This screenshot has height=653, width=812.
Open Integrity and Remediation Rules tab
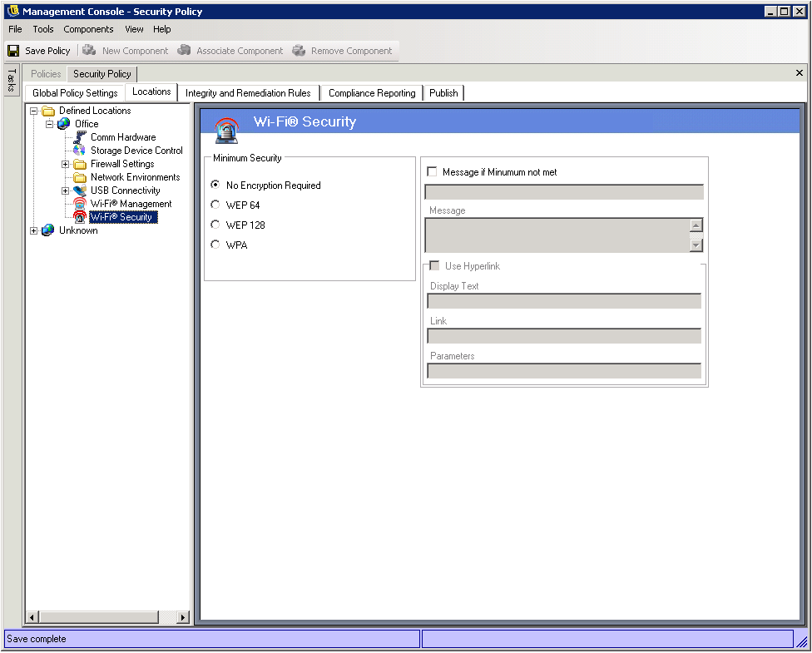[x=248, y=92]
